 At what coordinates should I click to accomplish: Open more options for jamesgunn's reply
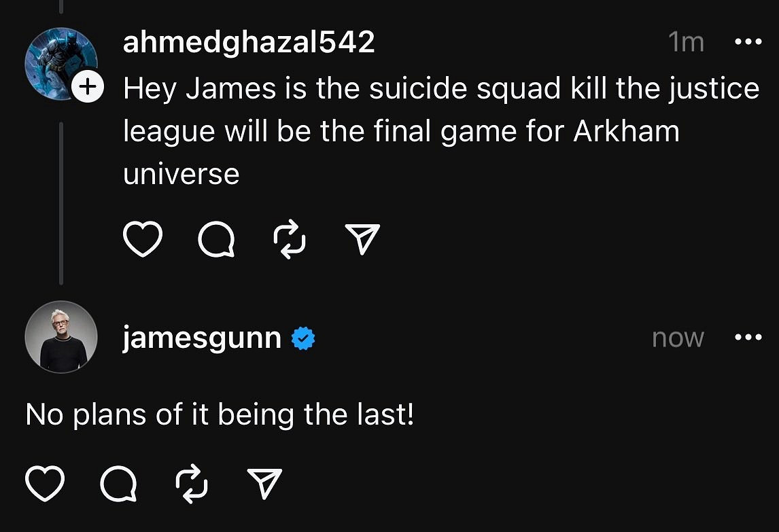(x=748, y=338)
